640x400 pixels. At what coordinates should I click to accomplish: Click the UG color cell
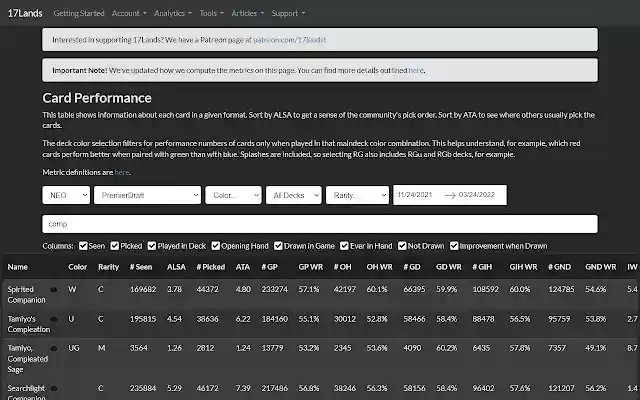coord(74,348)
